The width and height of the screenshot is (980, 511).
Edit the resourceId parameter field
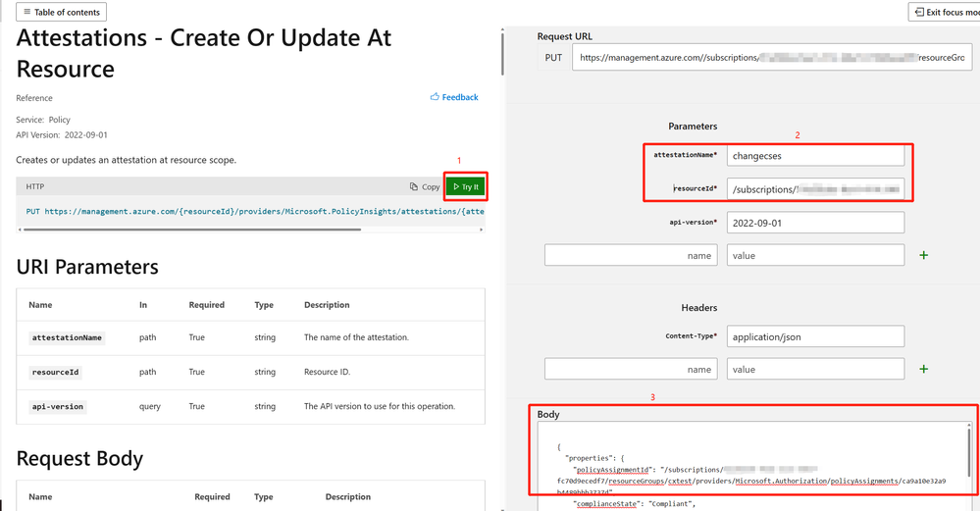pos(815,189)
